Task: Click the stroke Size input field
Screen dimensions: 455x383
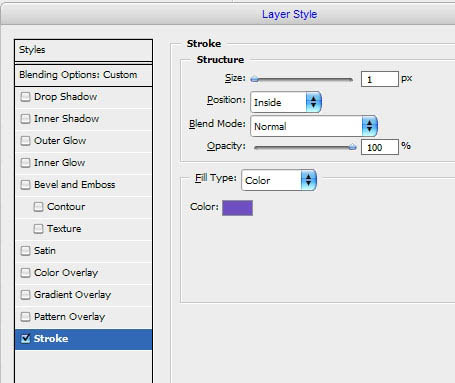Action: 380,79
